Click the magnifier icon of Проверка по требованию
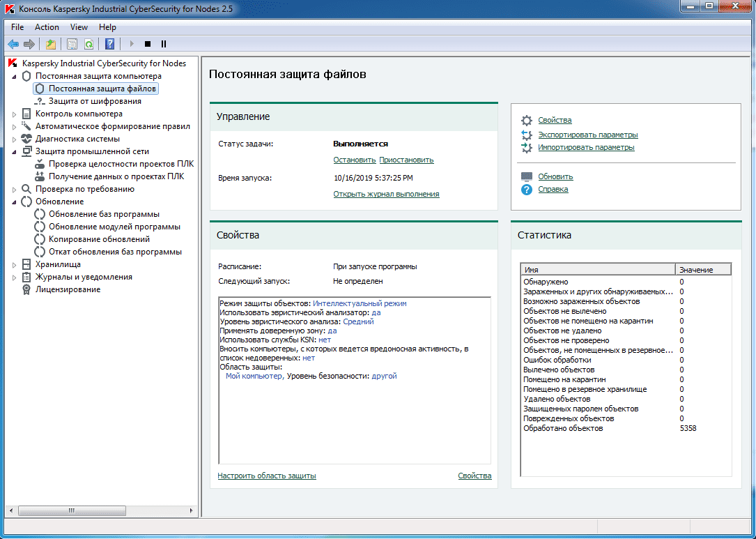 (26, 189)
